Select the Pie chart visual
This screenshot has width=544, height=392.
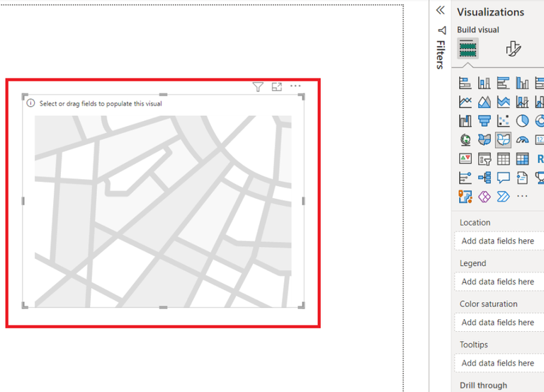(522, 121)
